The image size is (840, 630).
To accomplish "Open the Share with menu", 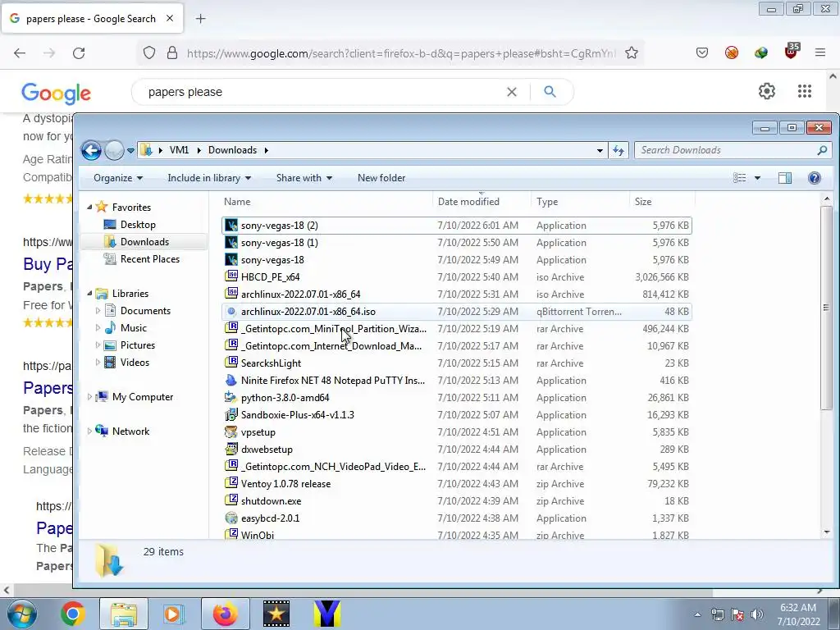I will click(304, 178).
